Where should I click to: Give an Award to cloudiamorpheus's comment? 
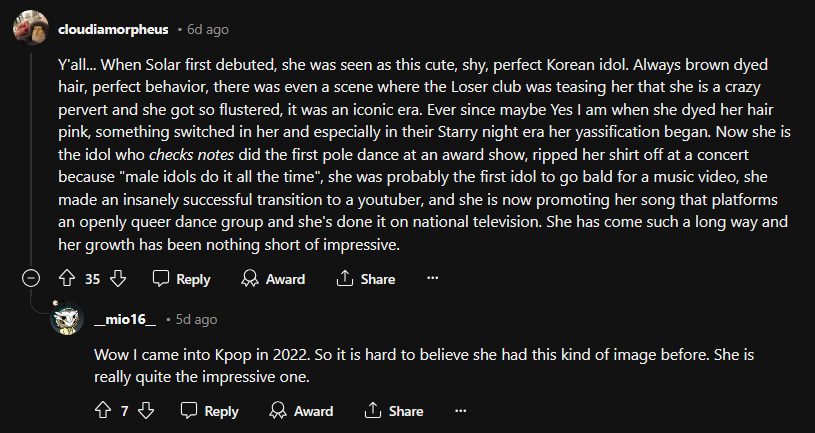274,279
